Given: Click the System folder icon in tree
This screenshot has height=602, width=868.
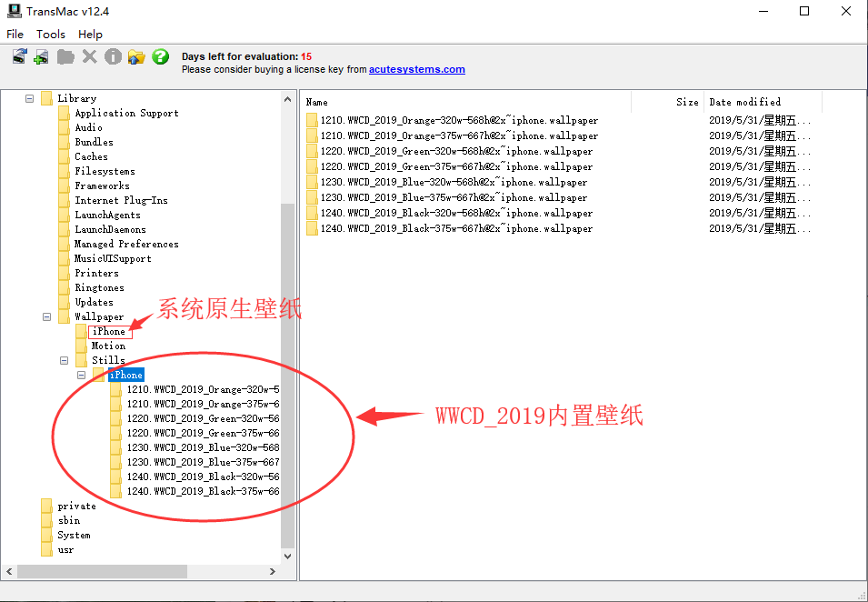Looking at the screenshot, I should click(x=47, y=535).
